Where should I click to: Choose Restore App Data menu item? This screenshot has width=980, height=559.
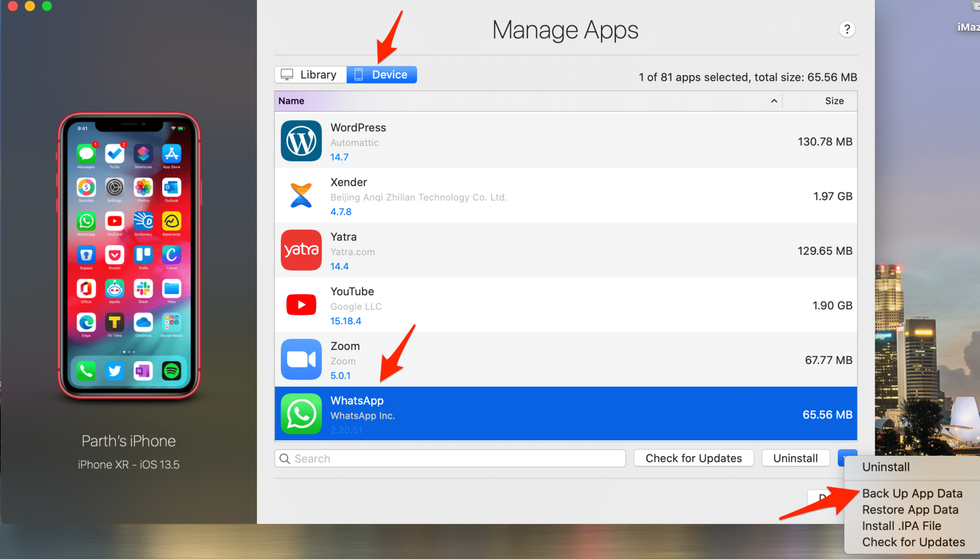tap(910, 510)
